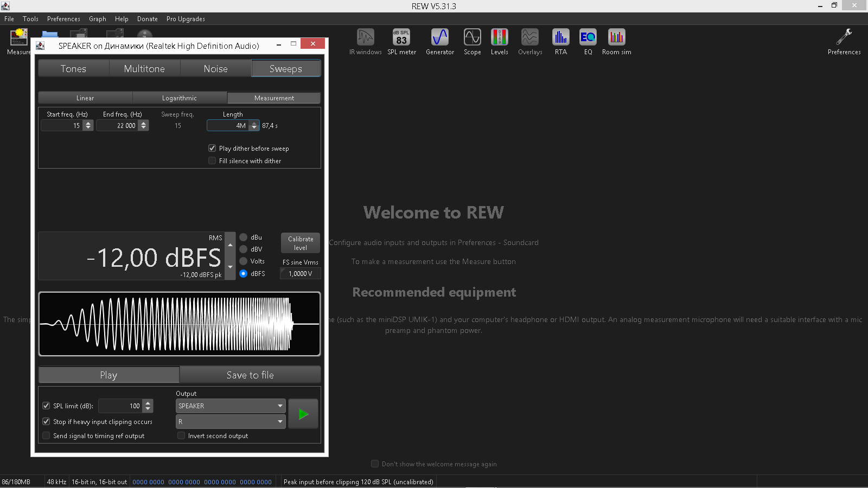Raise the RMS level with the up arrow

point(230,245)
